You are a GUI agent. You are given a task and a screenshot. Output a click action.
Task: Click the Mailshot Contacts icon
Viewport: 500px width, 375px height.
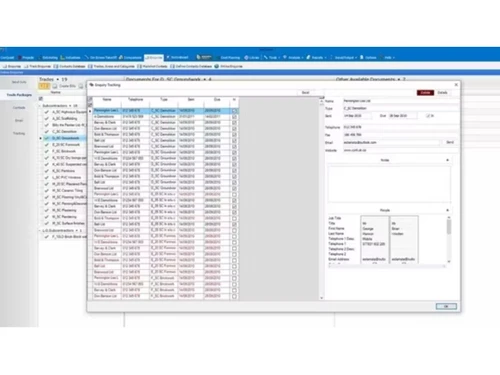tap(139, 66)
